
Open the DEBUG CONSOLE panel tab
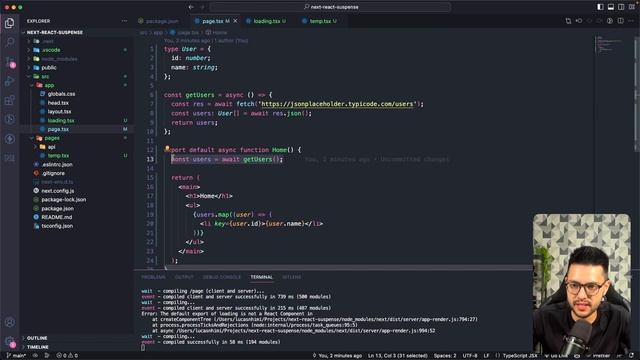(222, 277)
